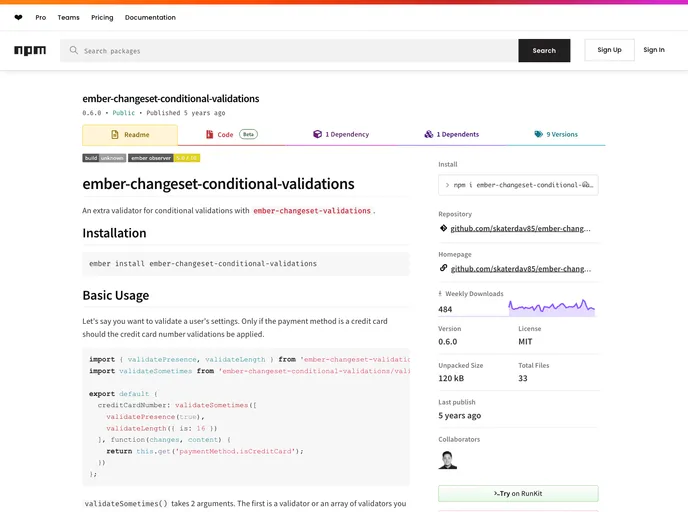Click the 'Published 5 years ago' text
This screenshot has height=512, width=688.
tap(186, 113)
